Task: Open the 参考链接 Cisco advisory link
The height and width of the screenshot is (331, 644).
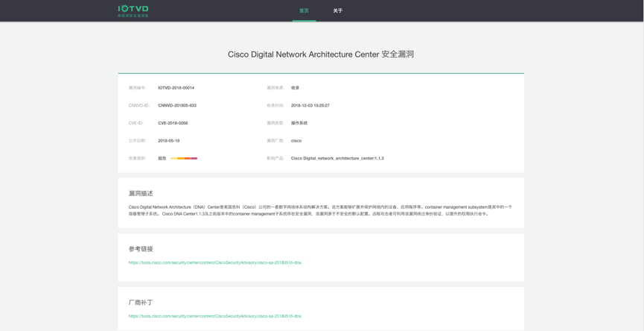Action: pyautogui.click(x=215, y=262)
